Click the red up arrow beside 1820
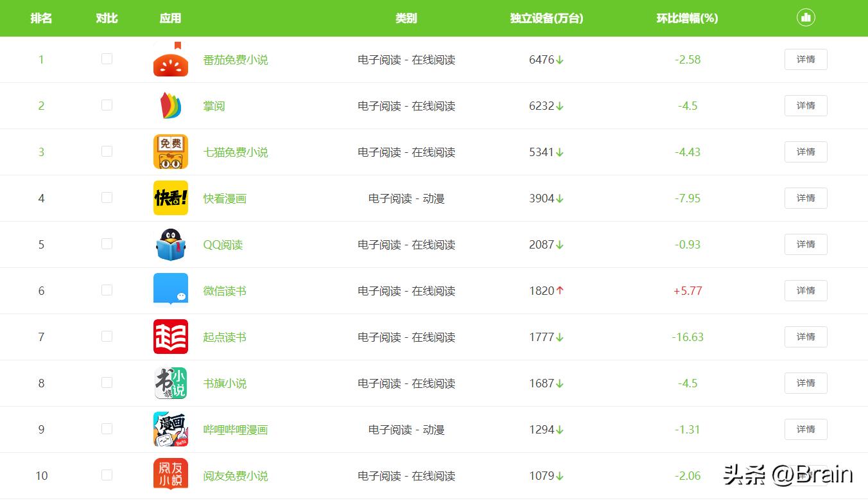868x501 pixels. click(x=560, y=290)
